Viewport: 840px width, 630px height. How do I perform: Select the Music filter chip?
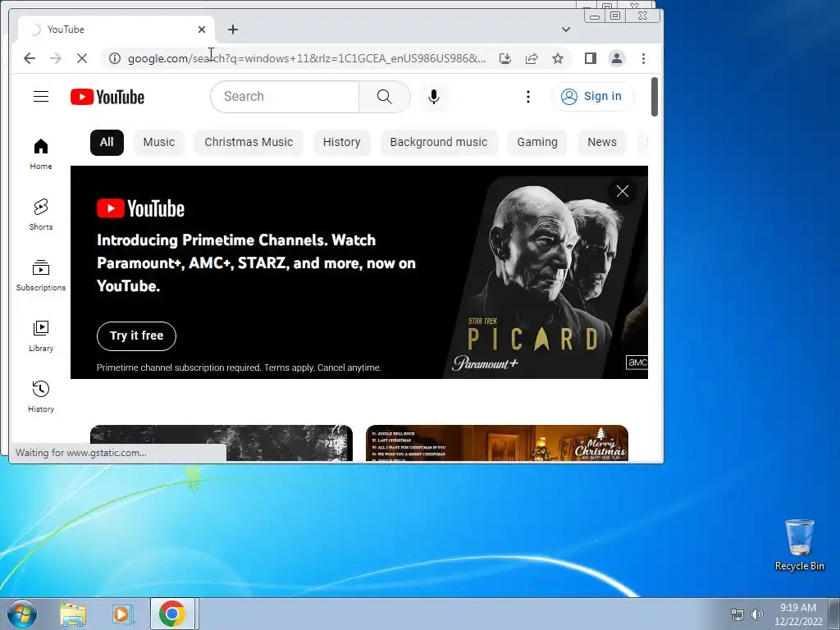[158, 143]
